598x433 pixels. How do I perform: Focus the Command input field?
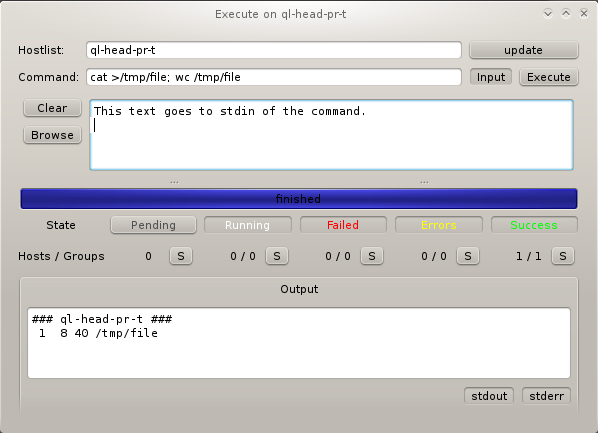tap(274, 77)
